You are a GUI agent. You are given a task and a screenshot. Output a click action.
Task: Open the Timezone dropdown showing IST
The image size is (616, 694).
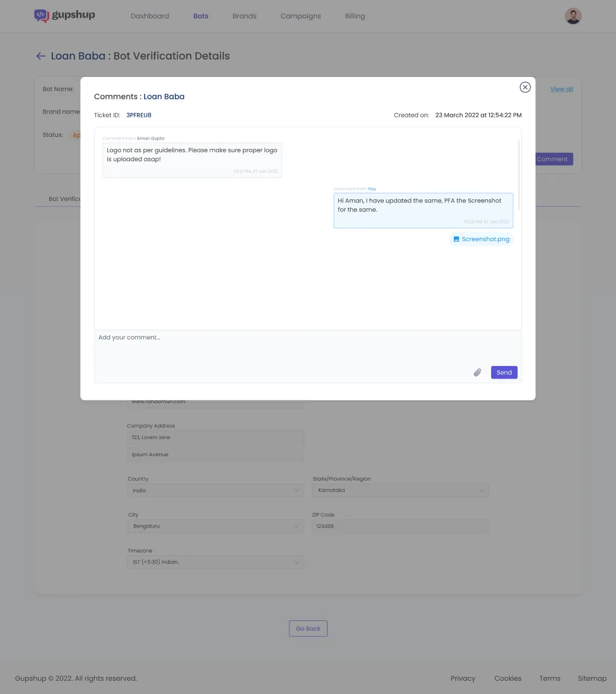215,562
